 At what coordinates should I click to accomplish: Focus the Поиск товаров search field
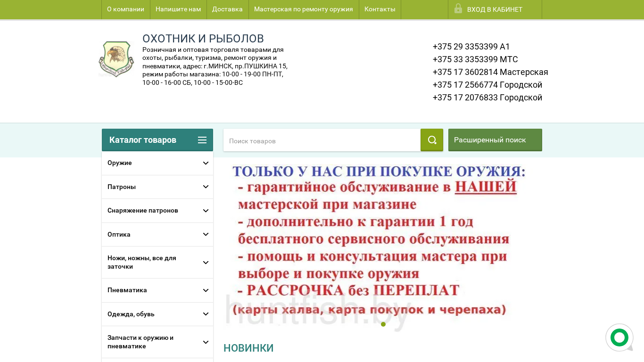pyautogui.click(x=322, y=140)
